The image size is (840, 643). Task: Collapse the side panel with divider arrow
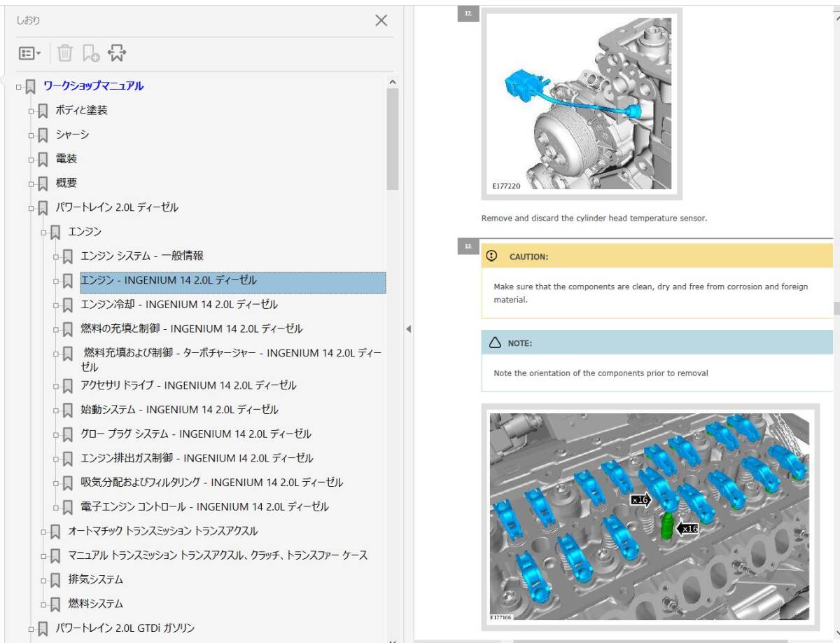click(408, 329)
